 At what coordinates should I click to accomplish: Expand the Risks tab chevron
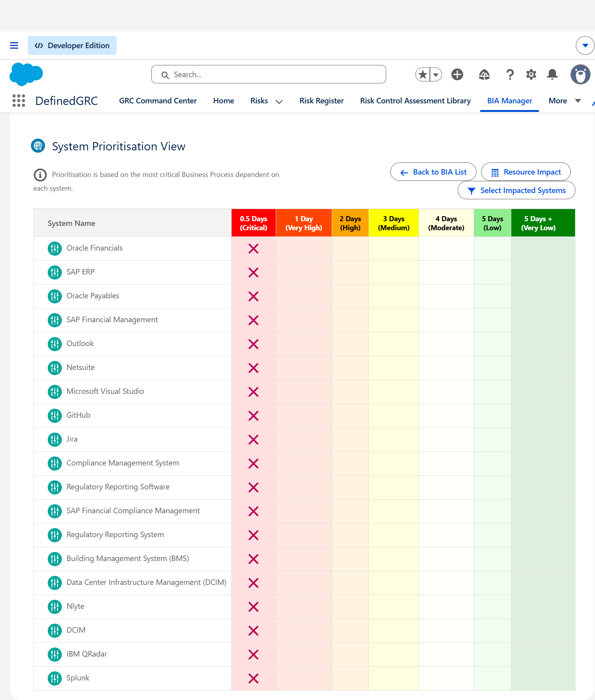point(279,101)
